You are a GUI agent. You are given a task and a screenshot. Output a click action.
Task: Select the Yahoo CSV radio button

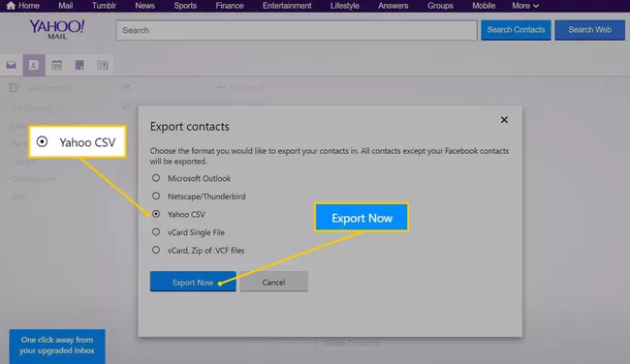(x=156, y=214)
